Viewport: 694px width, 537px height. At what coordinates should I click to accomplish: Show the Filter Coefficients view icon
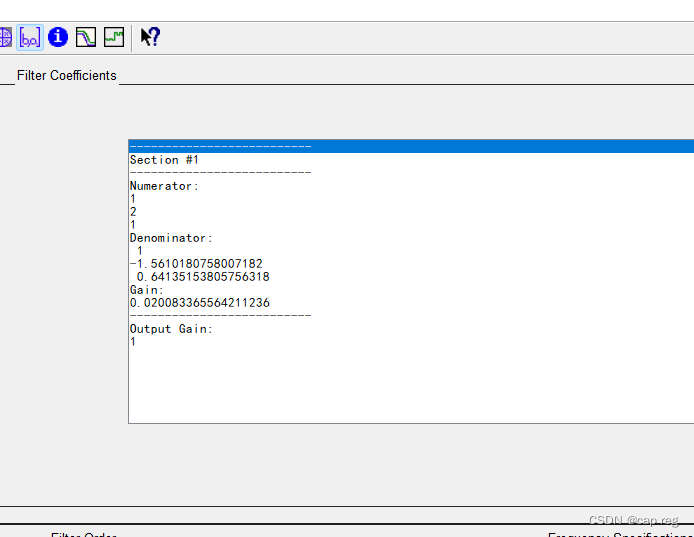point(30,38)
